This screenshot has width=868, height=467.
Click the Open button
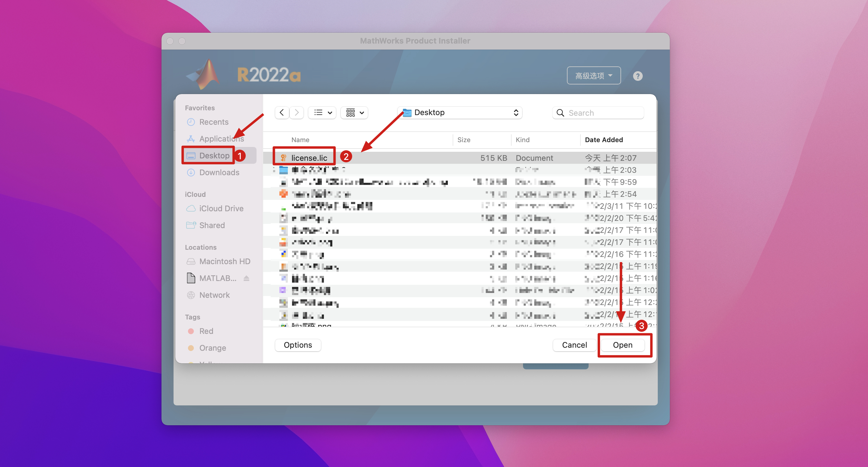tap(622, 345)
